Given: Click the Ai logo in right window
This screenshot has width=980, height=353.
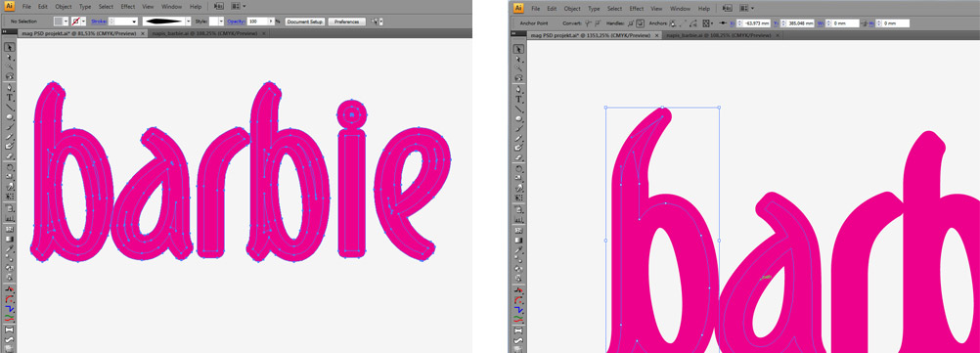Looking at the screenshot, I should [518, 8].
